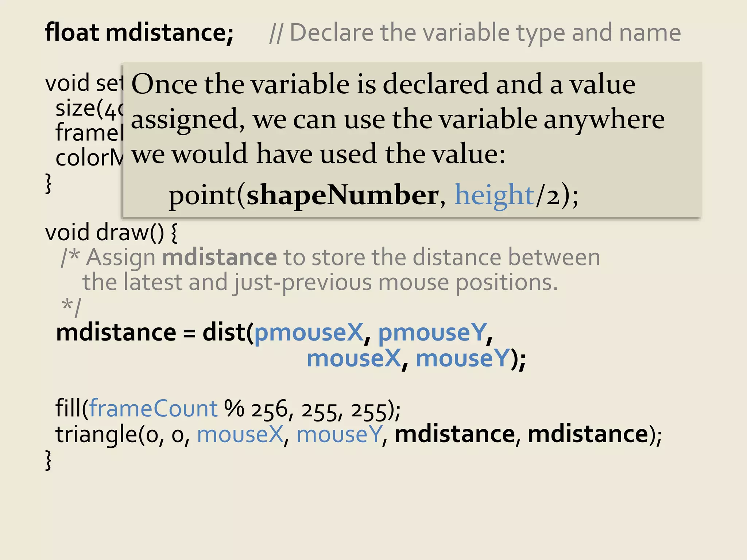Click the light blue 'mouseX' in the triangle line
The height and width of the screenshot is (560, 747).
(x=240, y=435)
